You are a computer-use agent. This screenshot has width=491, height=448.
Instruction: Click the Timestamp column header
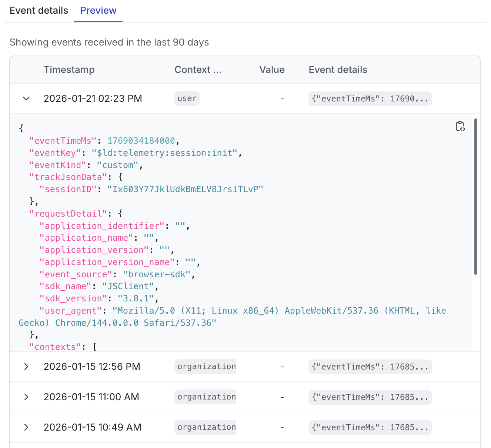click(x=69, y=70)
